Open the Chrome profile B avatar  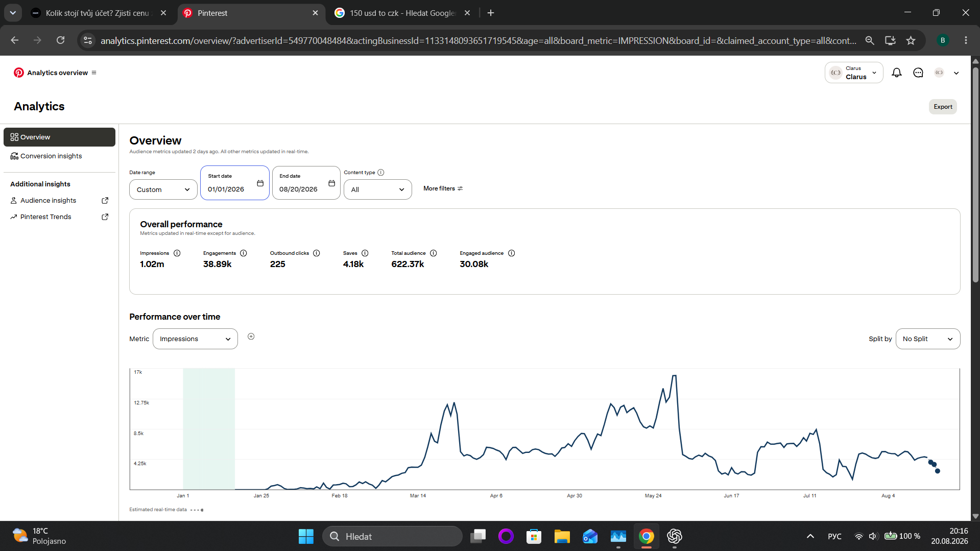[943, 40]
